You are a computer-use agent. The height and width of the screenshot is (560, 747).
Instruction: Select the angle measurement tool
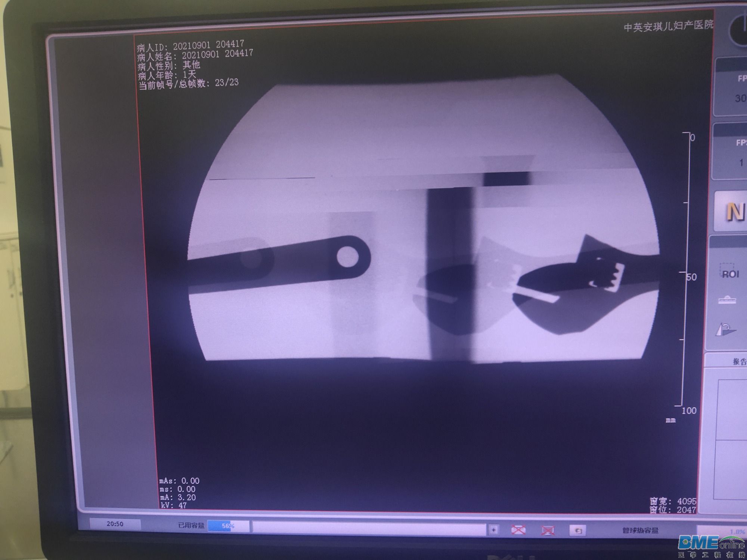click(726, 329)
